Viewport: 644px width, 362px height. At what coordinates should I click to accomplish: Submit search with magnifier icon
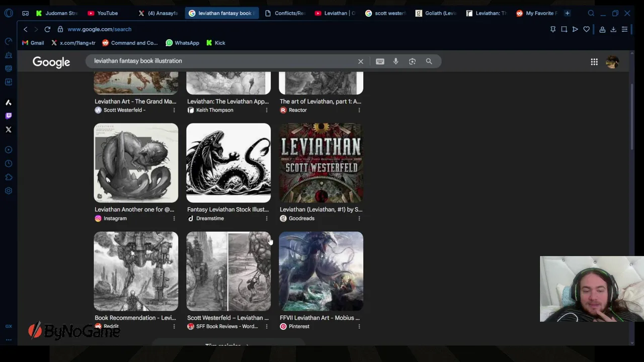click(x=429, y=61)
